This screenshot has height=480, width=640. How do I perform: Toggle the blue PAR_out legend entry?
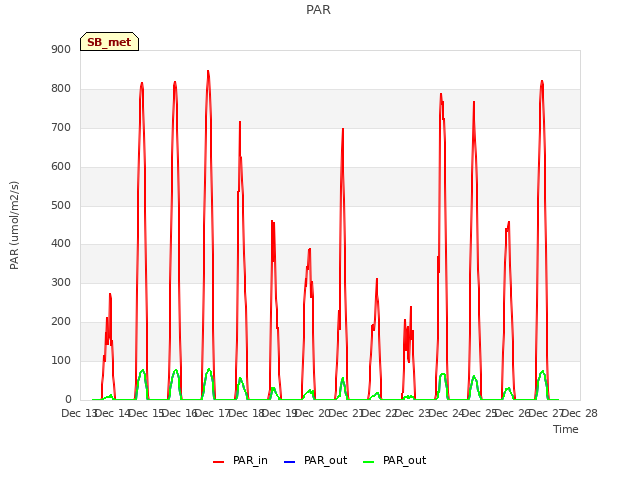point(315,461)
